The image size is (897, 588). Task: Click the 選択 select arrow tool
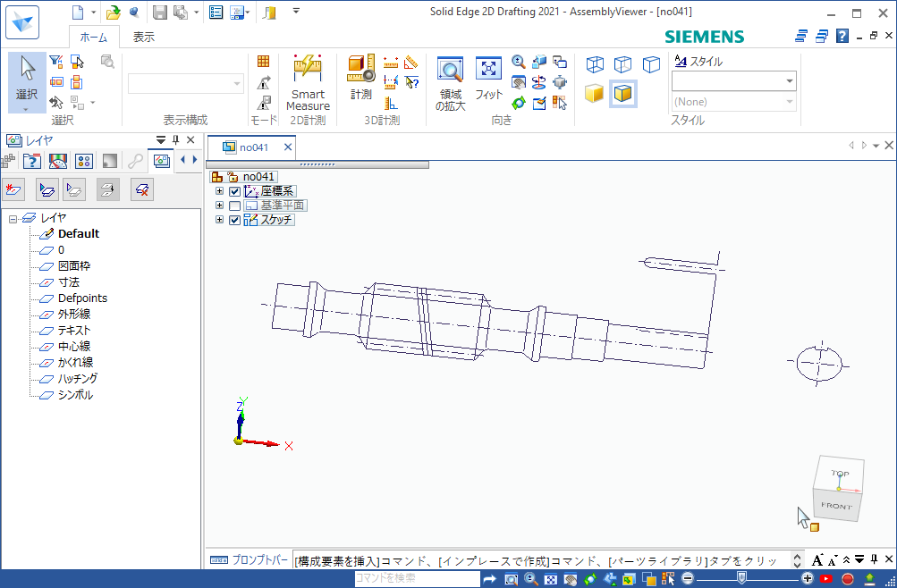[x=27, y=80]
